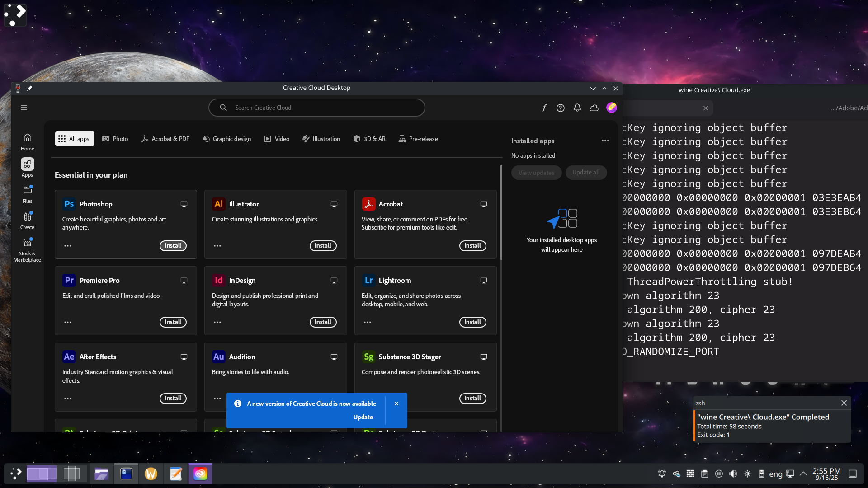This screenshot has width=868, height=488.
Task: Toggle the pin window icon in titlebar
Action: [x=29, y=88]
